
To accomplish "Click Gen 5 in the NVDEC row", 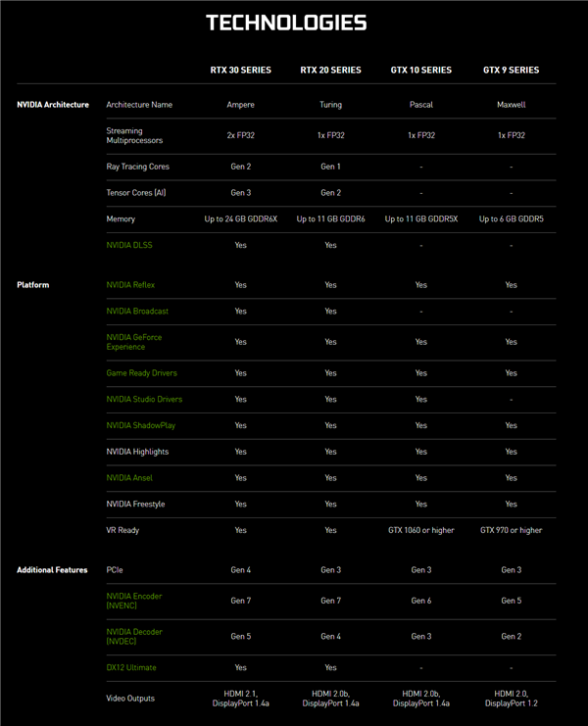I will (x=241, y=636).
